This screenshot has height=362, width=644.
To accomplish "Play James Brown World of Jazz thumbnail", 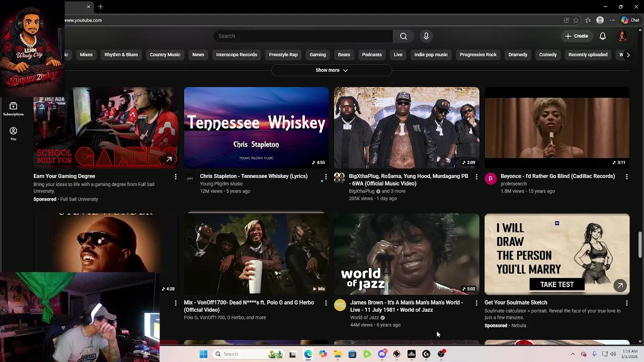I will 407,254.
